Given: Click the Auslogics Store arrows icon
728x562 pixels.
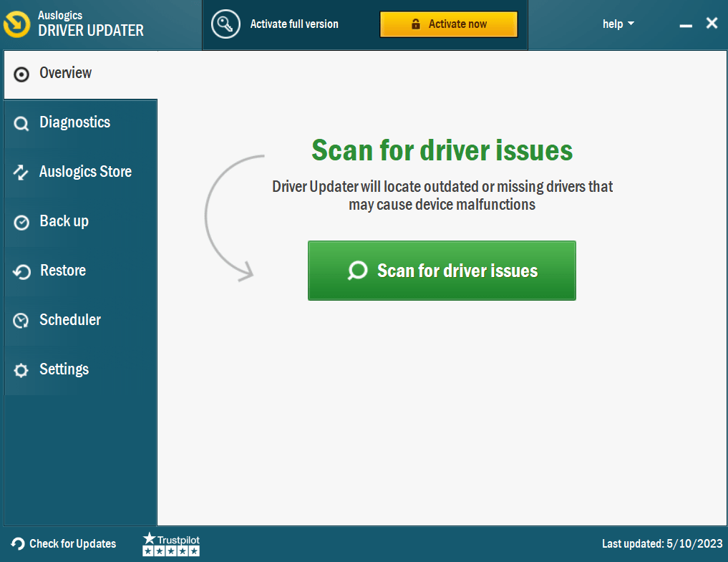Looking at the screenshot, I should [x=21, y=173].
